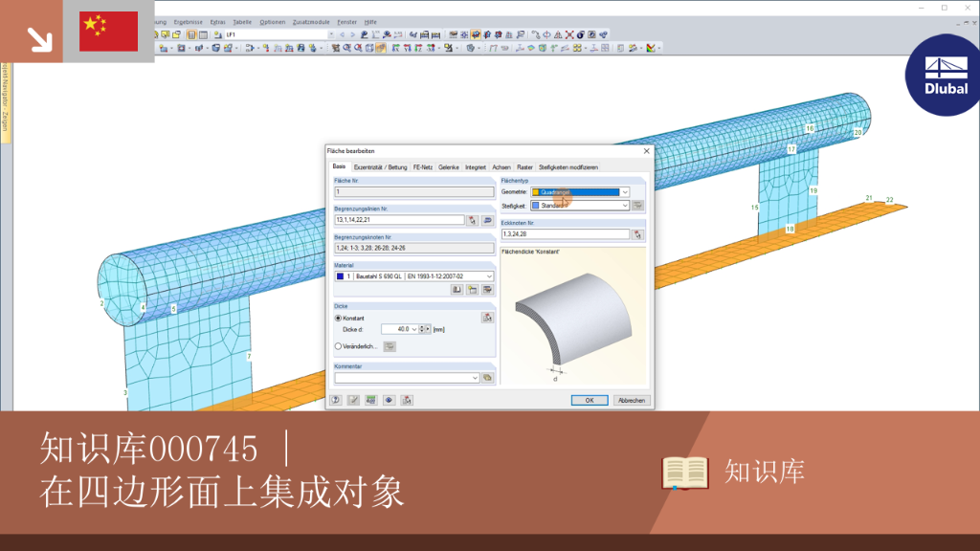Open the material library book icon

click(x=457, y=290)
